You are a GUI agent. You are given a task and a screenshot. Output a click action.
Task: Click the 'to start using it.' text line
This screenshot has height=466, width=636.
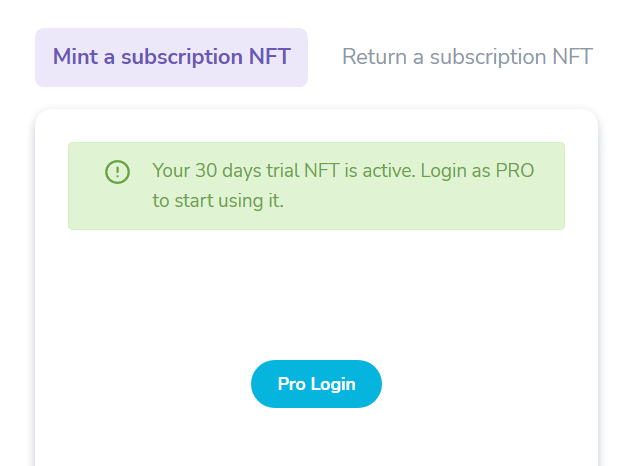(x=218, y=201)
